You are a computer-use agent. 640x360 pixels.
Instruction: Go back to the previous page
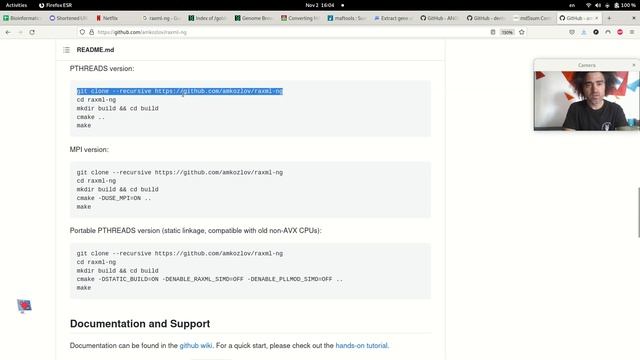click(x=8, y=32)
